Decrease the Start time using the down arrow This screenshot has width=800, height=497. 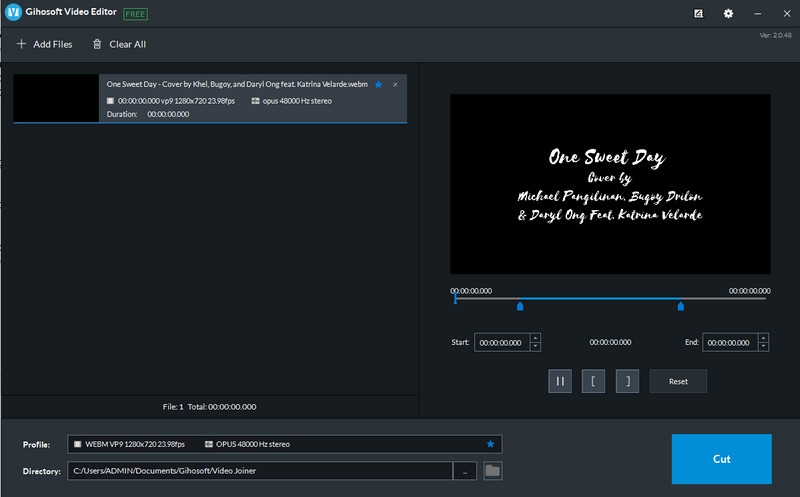click(x=535, y=346)
